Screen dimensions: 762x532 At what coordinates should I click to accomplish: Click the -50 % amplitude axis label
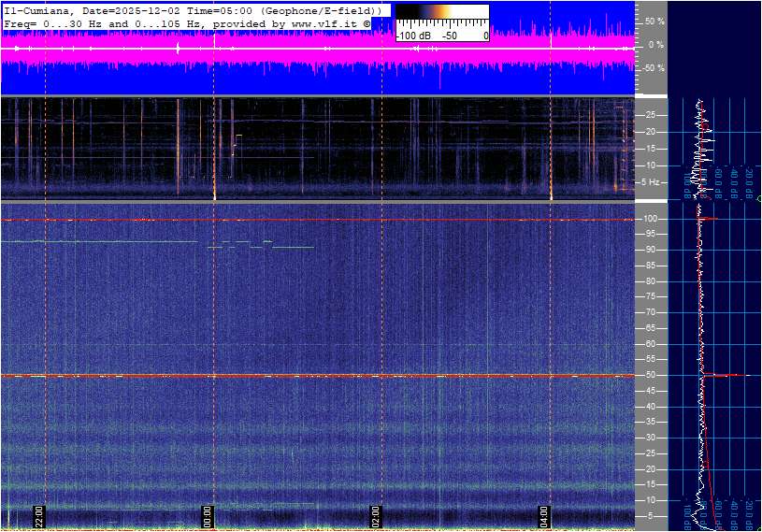point(653,68)
